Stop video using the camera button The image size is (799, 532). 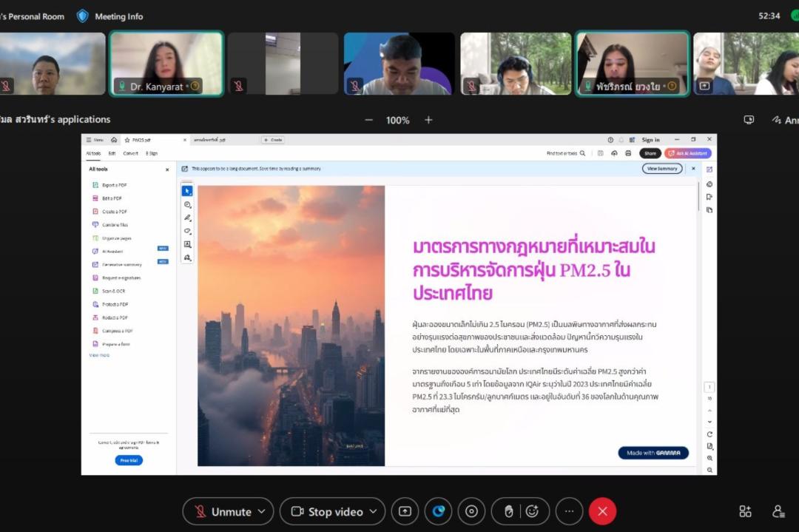coord(327,511)
